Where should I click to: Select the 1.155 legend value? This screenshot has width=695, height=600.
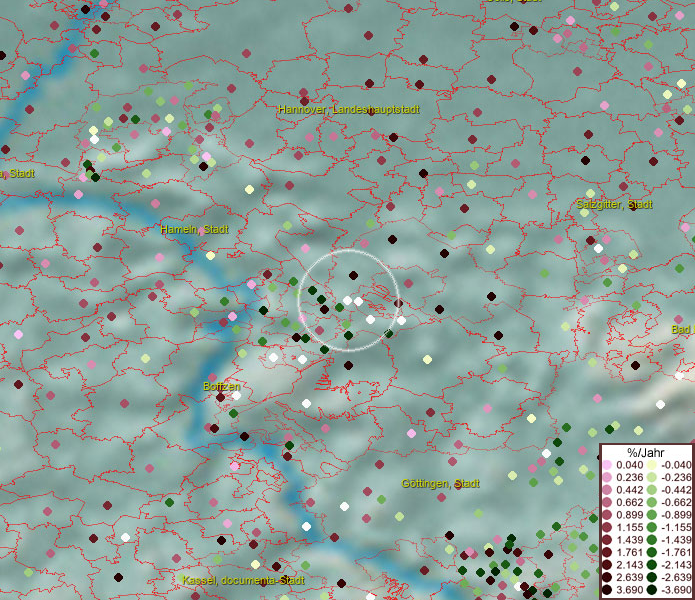[x=629, y=527]
